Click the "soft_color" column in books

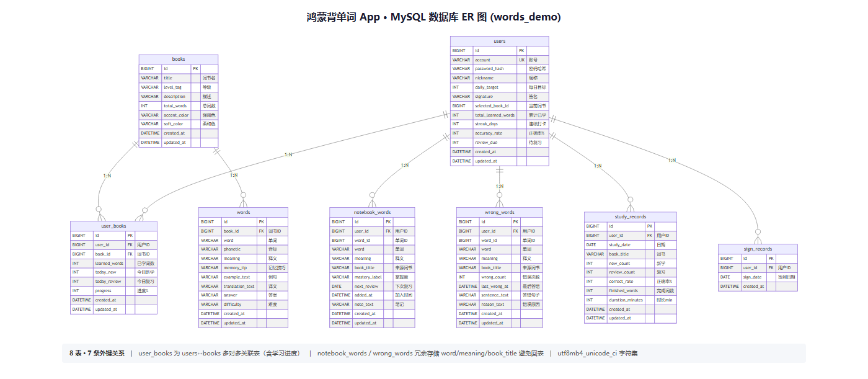pos(179,124)
